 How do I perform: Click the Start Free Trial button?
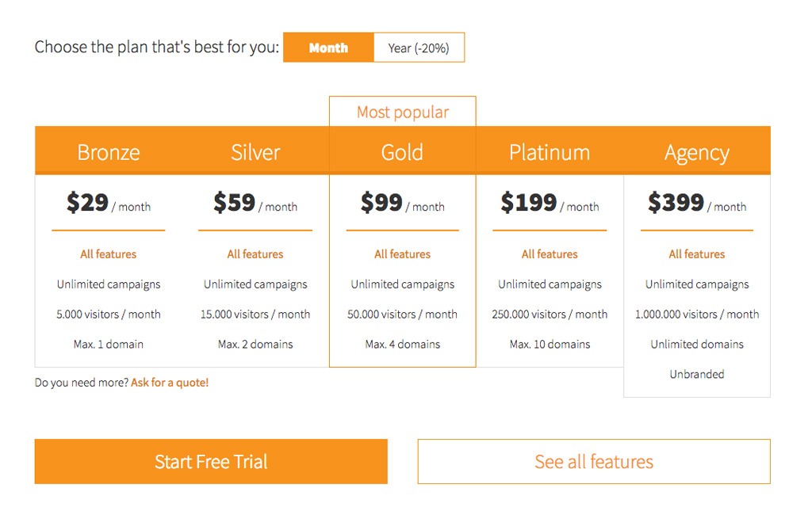[x=211, y=461]
